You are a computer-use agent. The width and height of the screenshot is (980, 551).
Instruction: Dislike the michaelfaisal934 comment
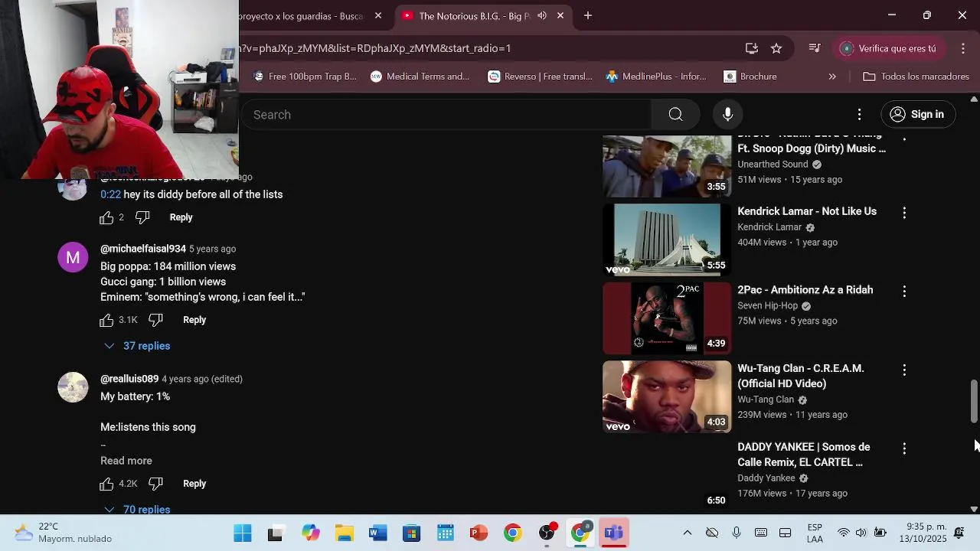(155, 320)
